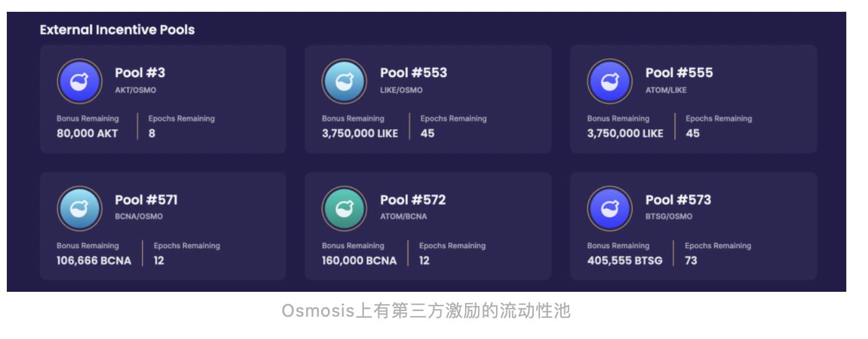Click the Pool #3 flask icon
This screenshot has height=339, width=868.
(x=79, y=81)
